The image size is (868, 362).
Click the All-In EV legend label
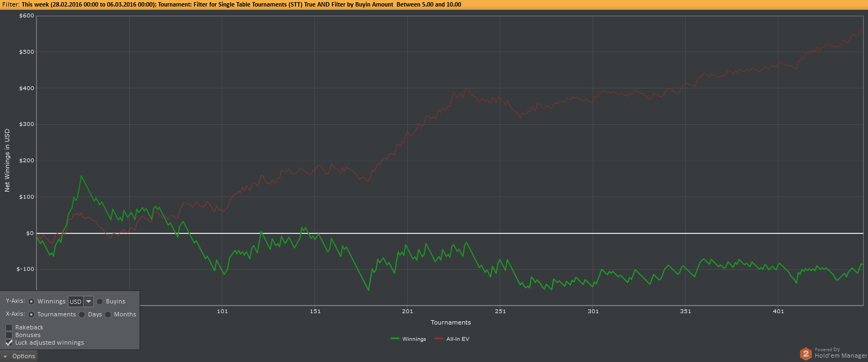point(458,339)
